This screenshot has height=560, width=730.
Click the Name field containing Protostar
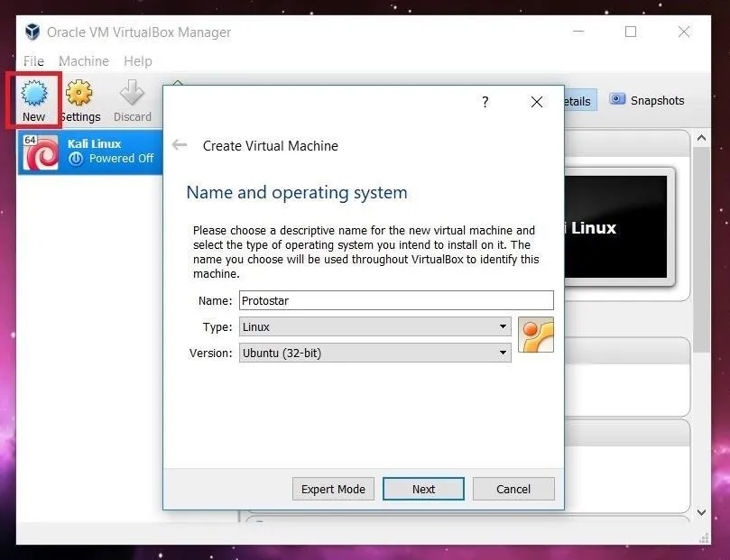click(396, 300)
